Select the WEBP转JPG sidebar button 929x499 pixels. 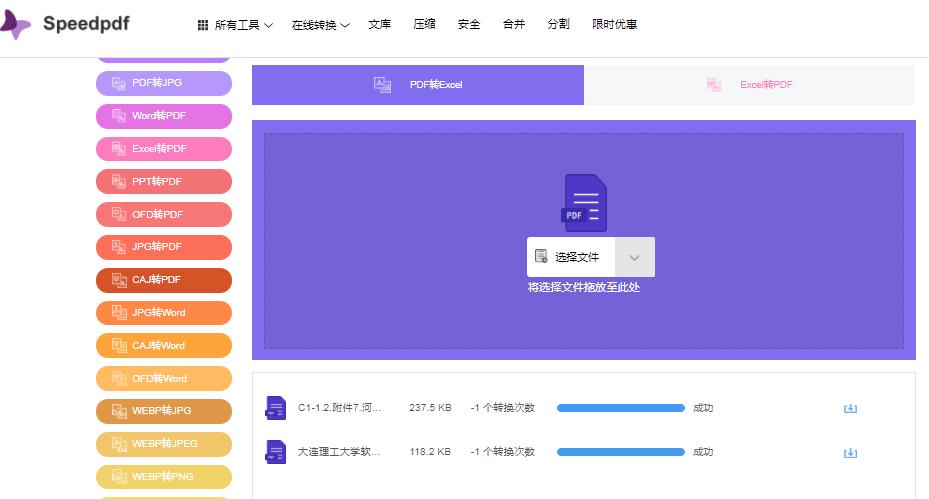[164, 411]
